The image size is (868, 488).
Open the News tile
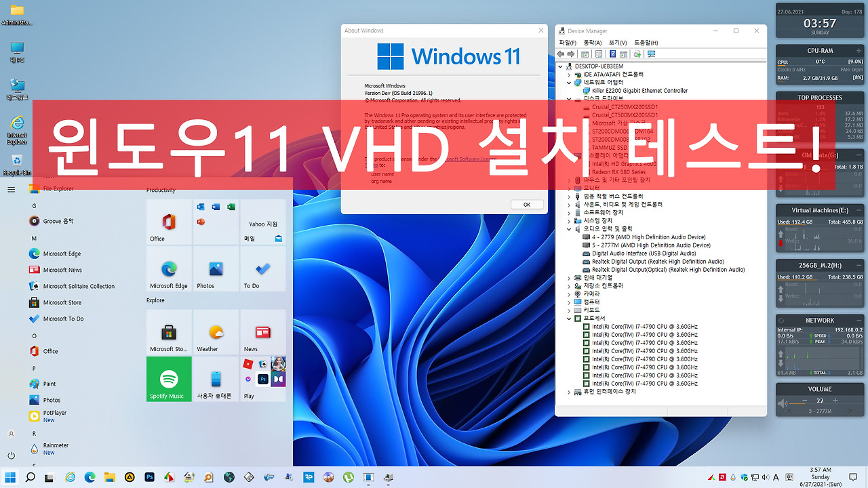262,332
